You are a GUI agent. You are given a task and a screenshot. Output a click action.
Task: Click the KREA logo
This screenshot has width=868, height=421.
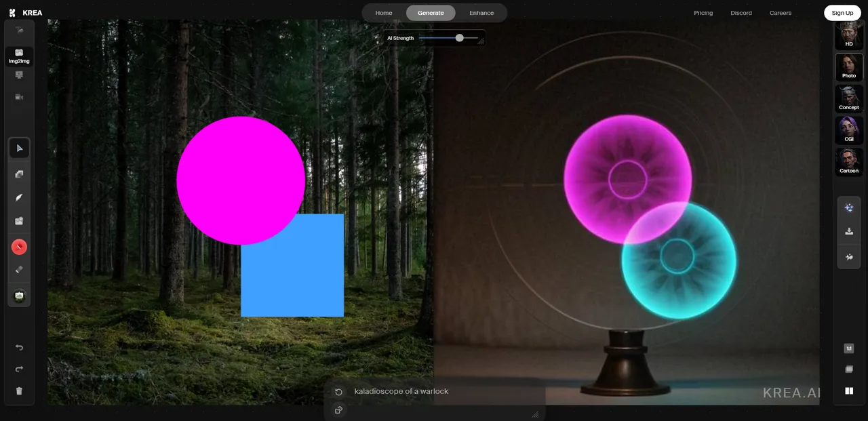coord(25,13)
